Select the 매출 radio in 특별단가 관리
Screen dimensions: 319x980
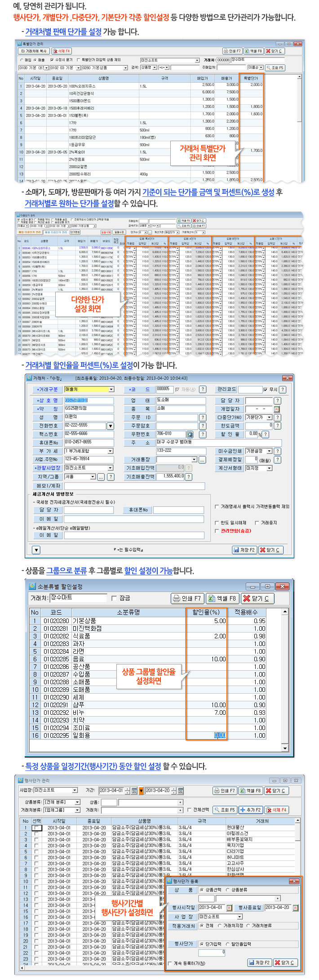point(35,59)
